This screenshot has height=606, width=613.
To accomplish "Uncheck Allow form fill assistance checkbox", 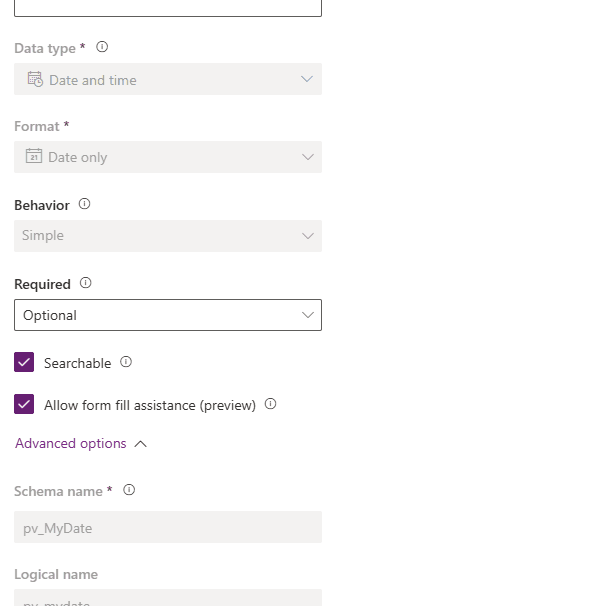I will tap(24, 404).
